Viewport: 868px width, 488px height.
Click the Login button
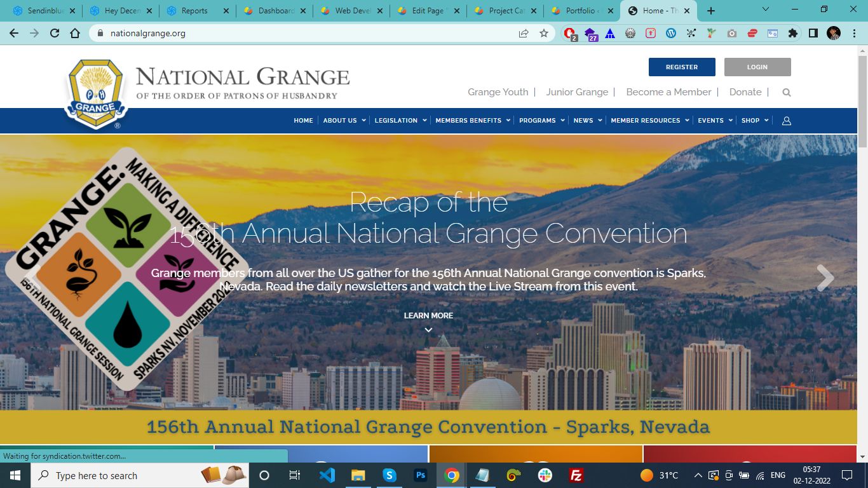(757, 67)
